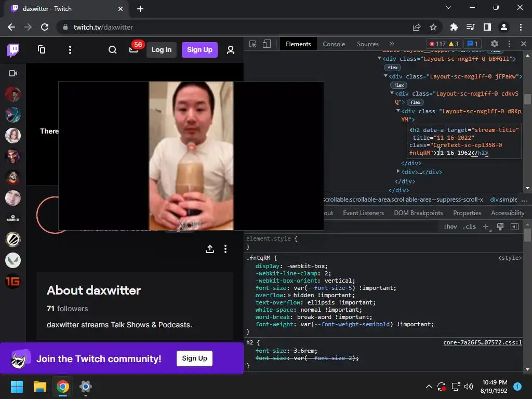The image size is (532, 399).
Task: Open Chrome profile avatar icon
Action: click(x=504, y=27)
